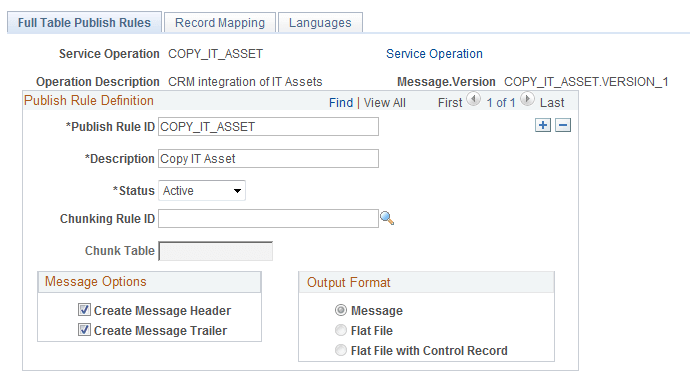Toggle Create Message Trailer checkbox

tap(84, 330)
